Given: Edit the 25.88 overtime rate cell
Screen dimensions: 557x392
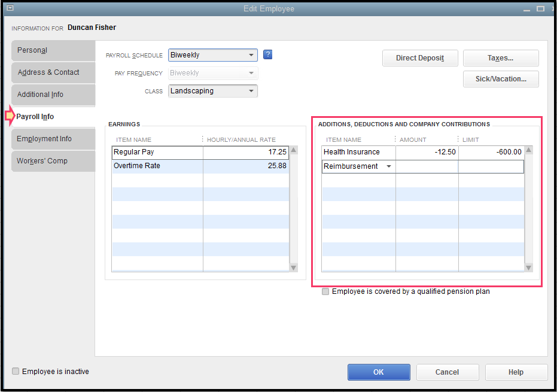Looking at the screenshot, I should 246,166.
